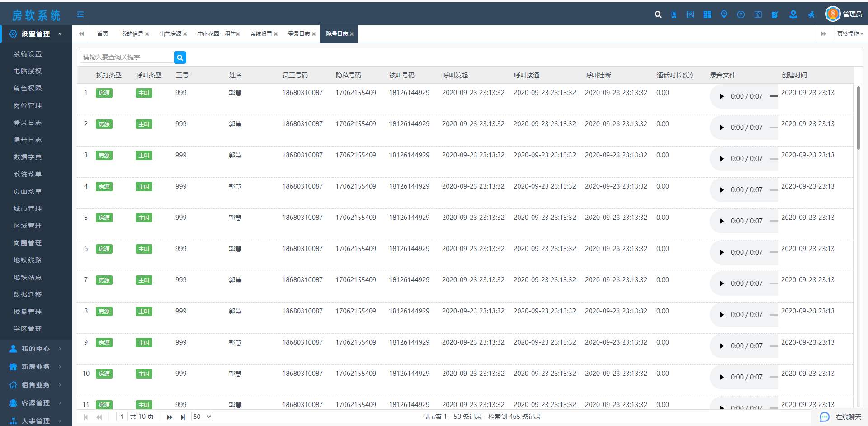868x426 pixels.
Task: Click the table vertical scrollbar thumb
Action: (x=858, y=118)
